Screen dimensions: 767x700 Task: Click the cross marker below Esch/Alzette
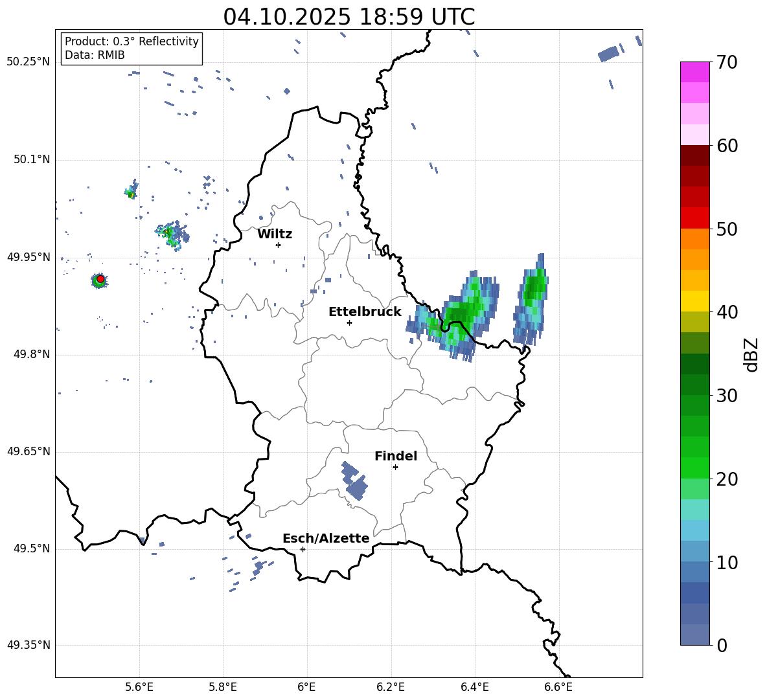tap(303, 549)
